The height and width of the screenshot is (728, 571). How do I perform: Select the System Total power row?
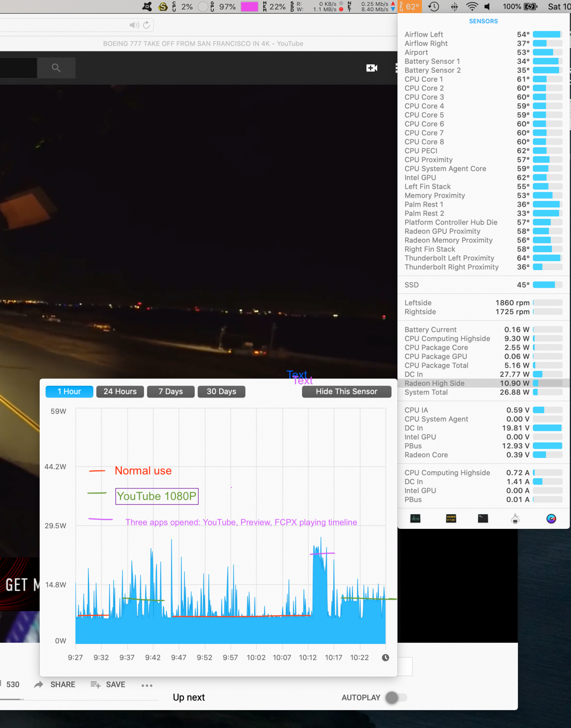[x=483, y=392]
